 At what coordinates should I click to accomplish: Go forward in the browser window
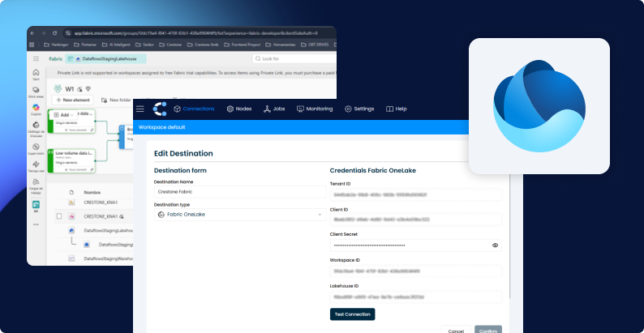pyautogui.click(x=44, y=33)
